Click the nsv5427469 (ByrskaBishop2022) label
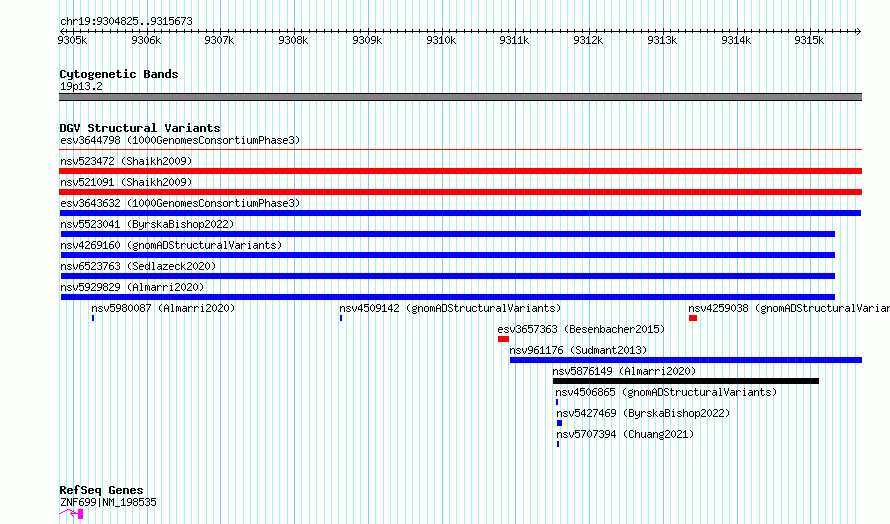 point(643,413)
